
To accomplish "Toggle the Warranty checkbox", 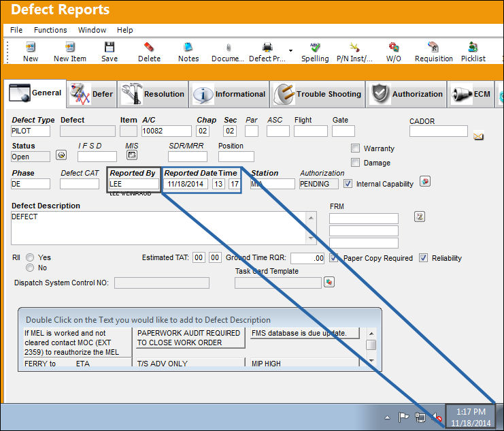I will pos(355,148).
